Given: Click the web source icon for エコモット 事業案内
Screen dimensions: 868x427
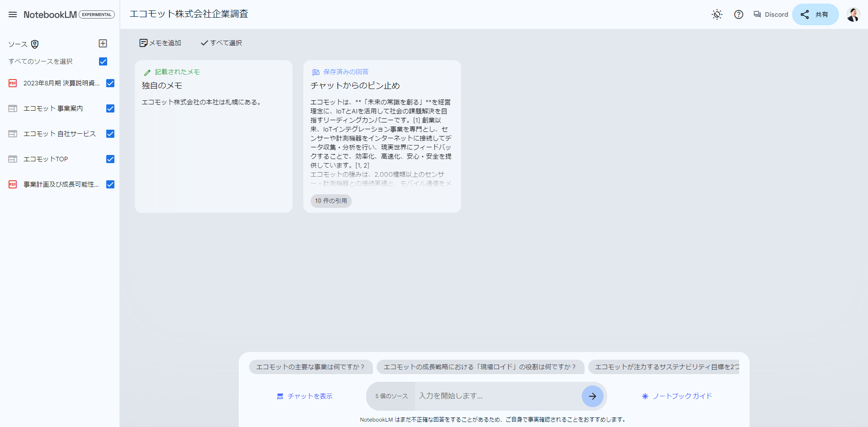Looking at the screenshot, I should point(13,108).
